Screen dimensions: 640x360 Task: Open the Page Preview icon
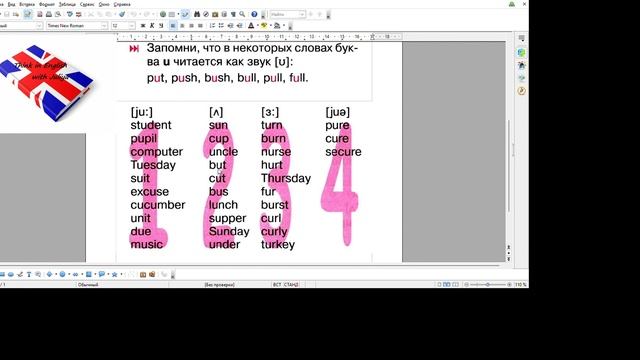(58, 14)
